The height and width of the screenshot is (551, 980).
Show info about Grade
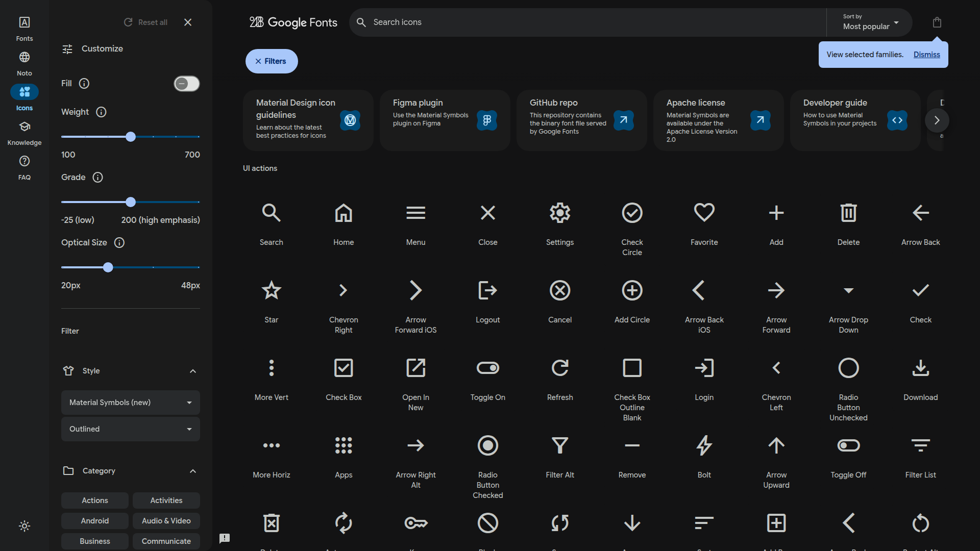(97, 178)
